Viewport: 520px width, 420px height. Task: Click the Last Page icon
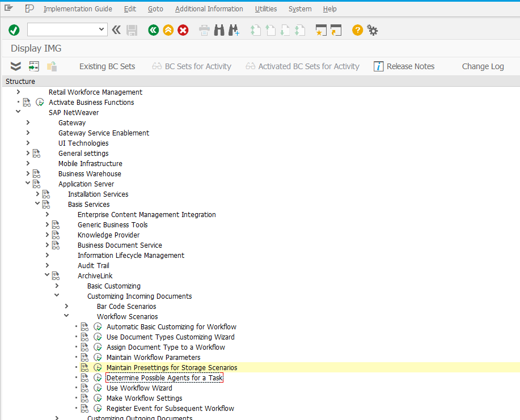[300, 30]
